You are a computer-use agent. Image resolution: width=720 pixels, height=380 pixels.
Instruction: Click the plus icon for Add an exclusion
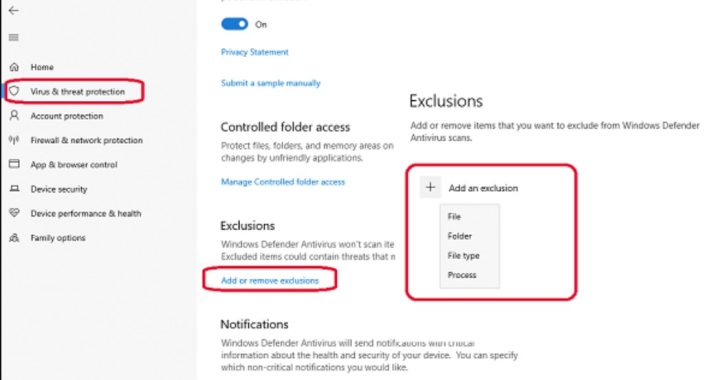click(x=430, y=187)
